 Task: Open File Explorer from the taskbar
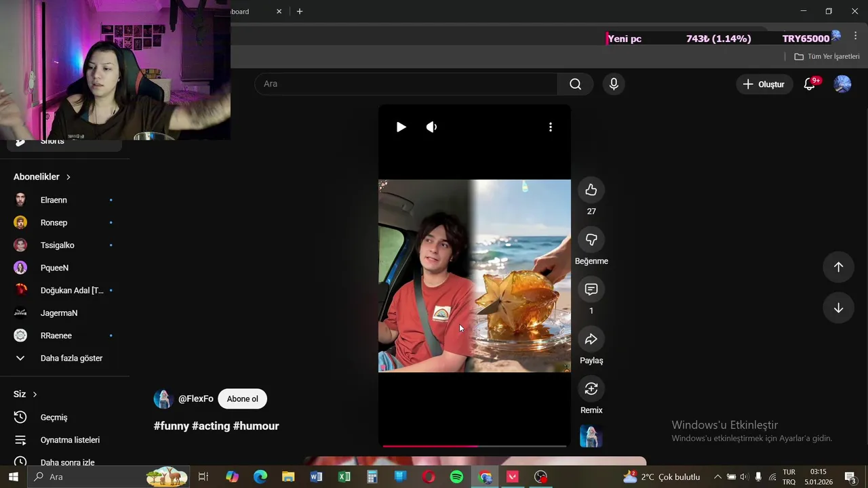click(x=288, y=476)
